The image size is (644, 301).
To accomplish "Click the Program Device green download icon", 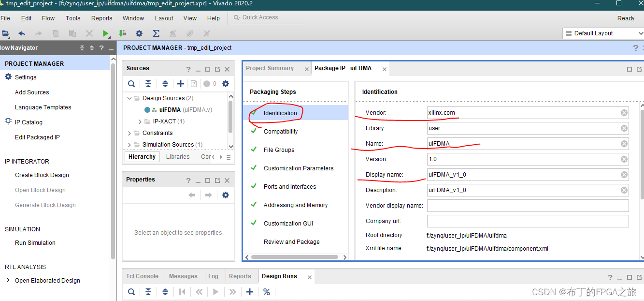I will (x=122, y=33).
